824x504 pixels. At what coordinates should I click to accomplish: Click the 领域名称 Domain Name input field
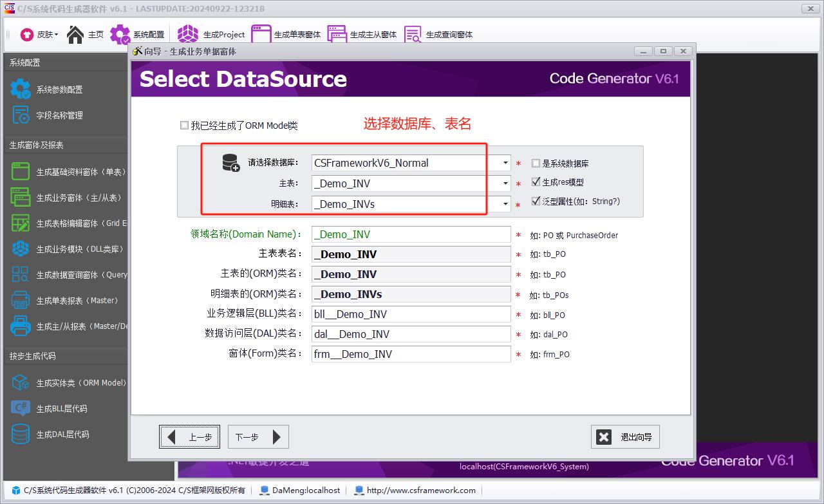point(411,234)
